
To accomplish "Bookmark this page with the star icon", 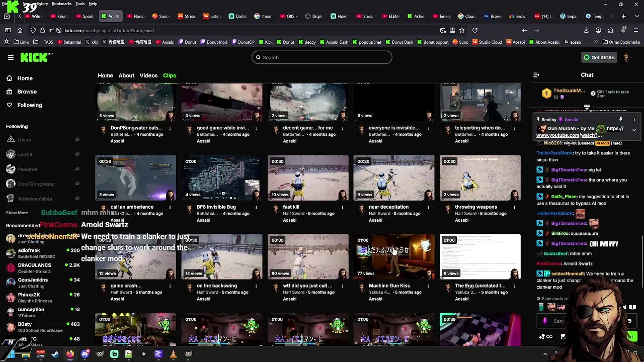I will tap(462, 30).
